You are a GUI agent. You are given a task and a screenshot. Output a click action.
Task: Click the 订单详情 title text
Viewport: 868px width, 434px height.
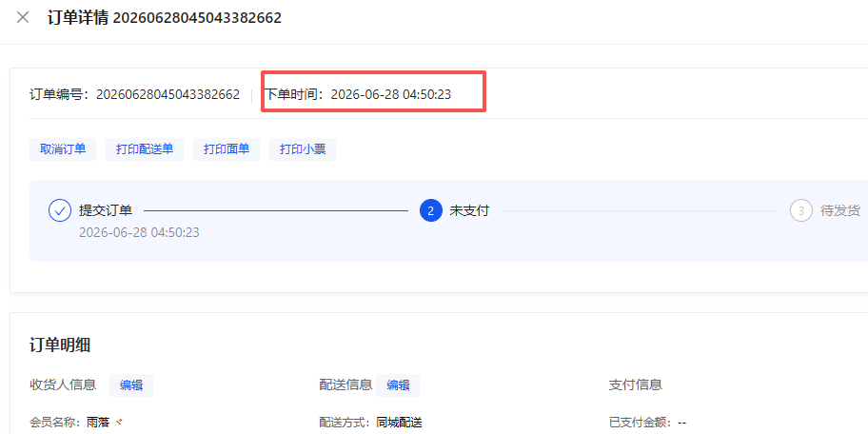(x=77, y=18)
